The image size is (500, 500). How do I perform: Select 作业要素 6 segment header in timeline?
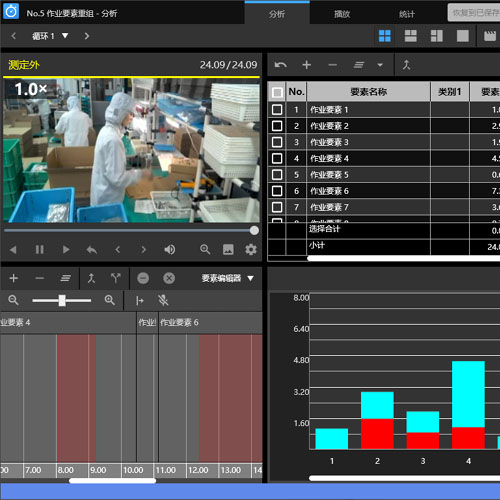[x=210, y=322]
